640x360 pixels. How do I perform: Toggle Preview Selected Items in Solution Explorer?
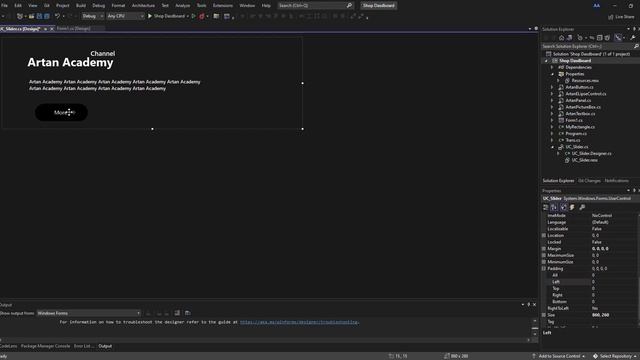pyautogui.click(x=619, y=38)
